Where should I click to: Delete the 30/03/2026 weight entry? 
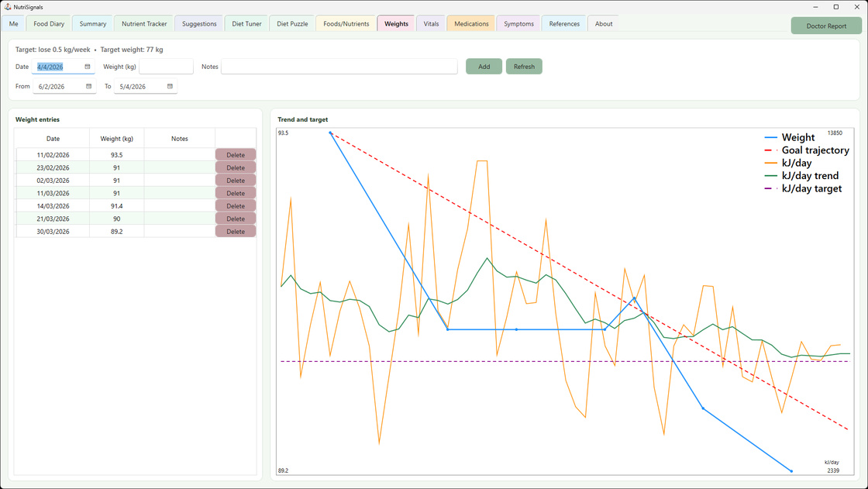235,231
